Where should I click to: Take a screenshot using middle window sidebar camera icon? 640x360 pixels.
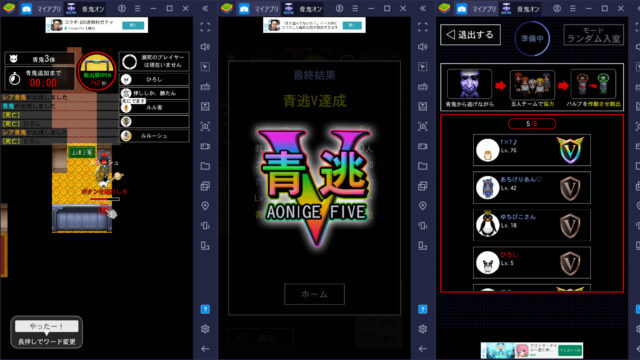click(423, 127)
